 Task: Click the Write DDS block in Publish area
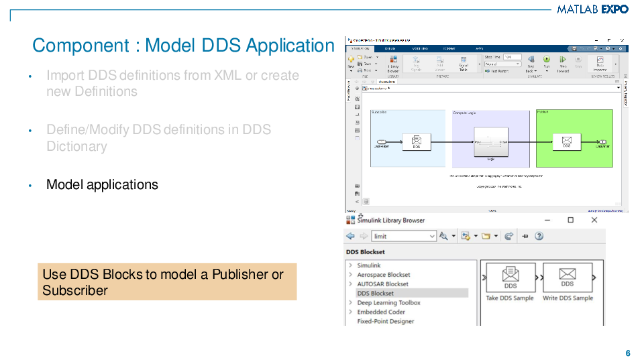[567, 142]
